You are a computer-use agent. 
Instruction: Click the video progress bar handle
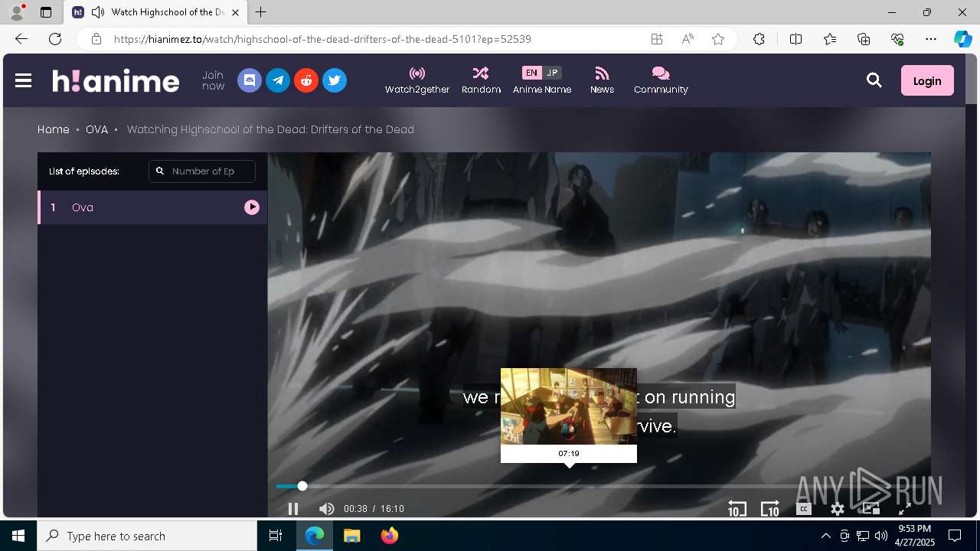[302, 486]
